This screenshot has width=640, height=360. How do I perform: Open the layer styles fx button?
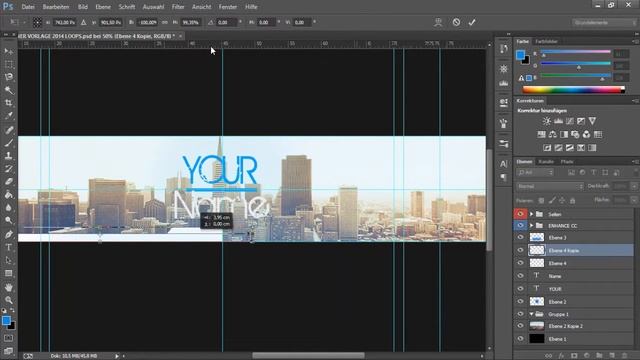[561, 356]
